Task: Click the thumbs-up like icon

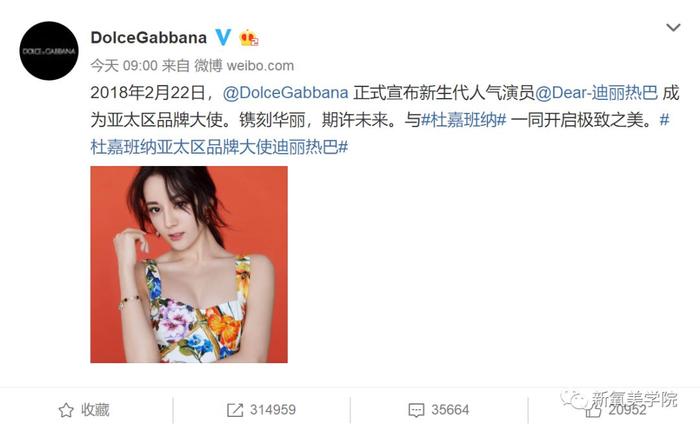Action: [594, 411]
